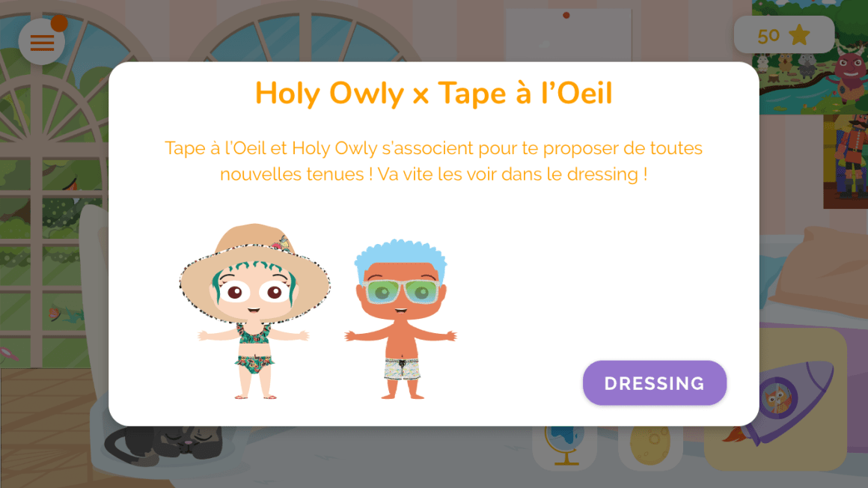Click the girl's floral bikini outfit

pyautogui.click(x=254, y=349)
